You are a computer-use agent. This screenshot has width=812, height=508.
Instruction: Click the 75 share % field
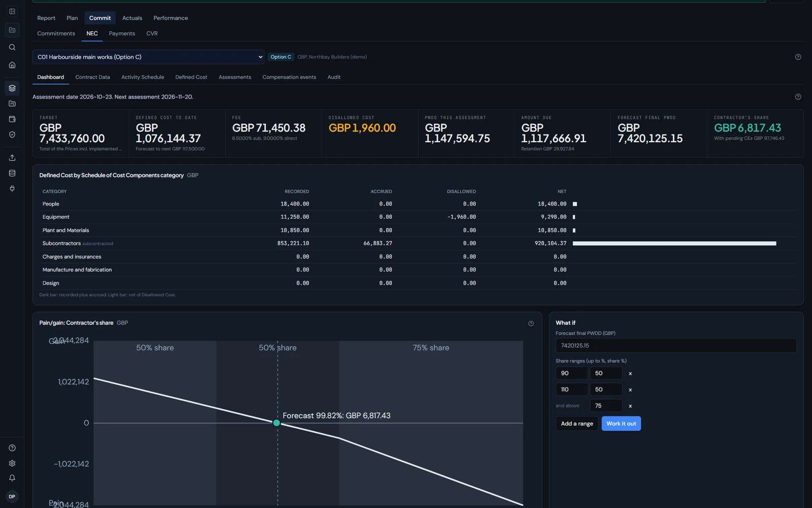pyautogui.click(x=606, y=406)
